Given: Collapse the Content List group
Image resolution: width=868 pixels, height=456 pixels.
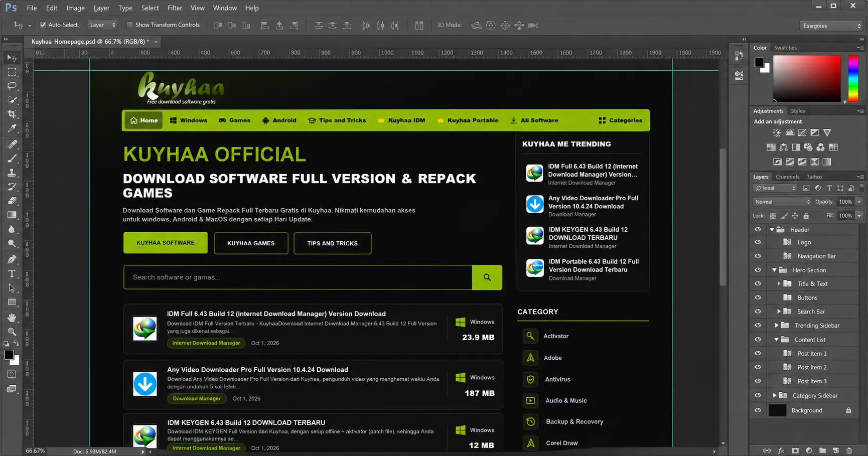Looking at the screenshot, I should [x=777, y=340].
